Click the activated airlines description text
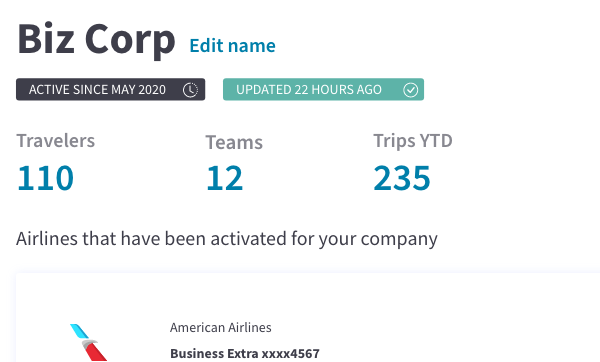 point(227,239)
